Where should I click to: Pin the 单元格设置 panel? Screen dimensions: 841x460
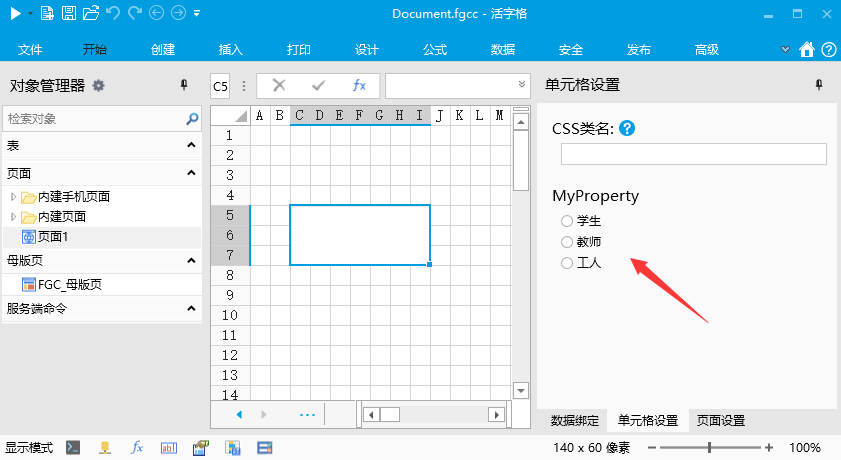(818, 85)
